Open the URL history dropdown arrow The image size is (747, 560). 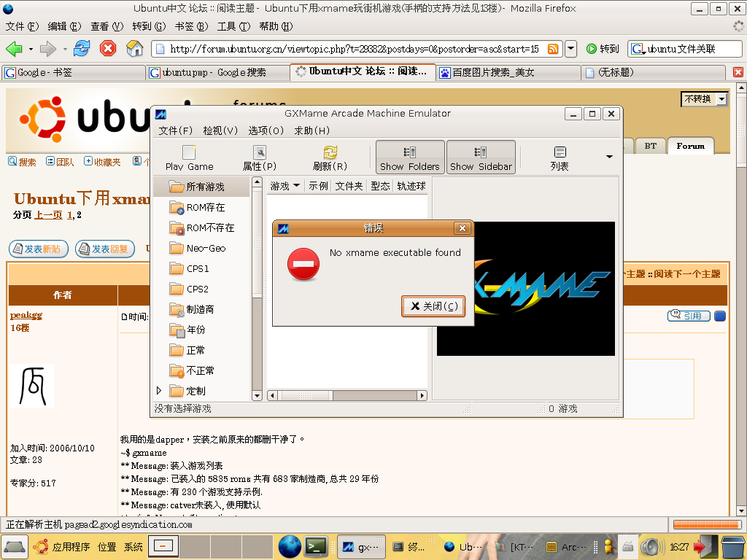570,49
